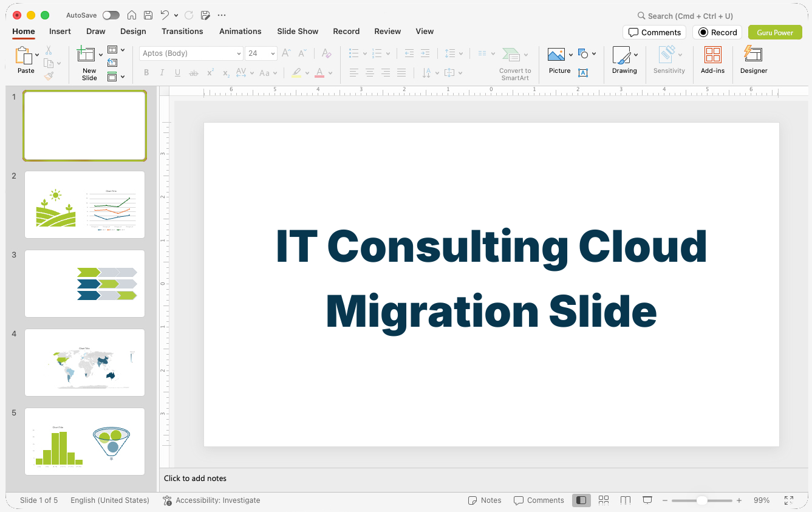This screenshot has width=812, height=512.
Task: Apply yellow text highlight color
Action: click(x=296, y=73)
